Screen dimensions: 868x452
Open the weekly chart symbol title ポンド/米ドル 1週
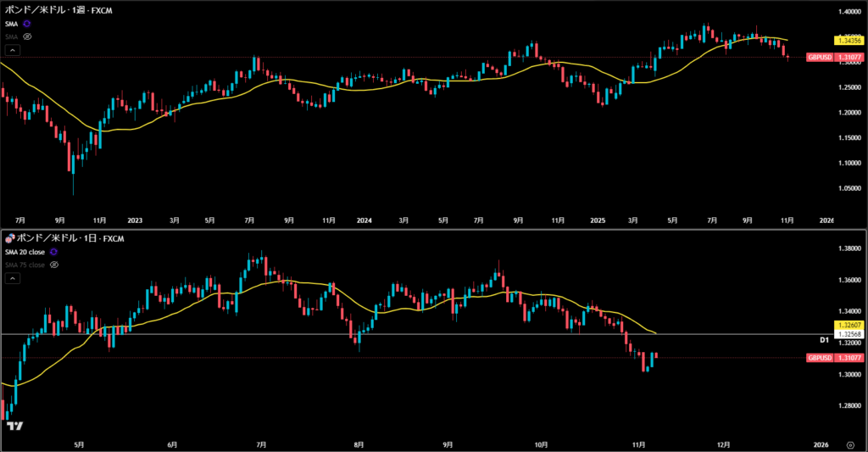point(51,10)
